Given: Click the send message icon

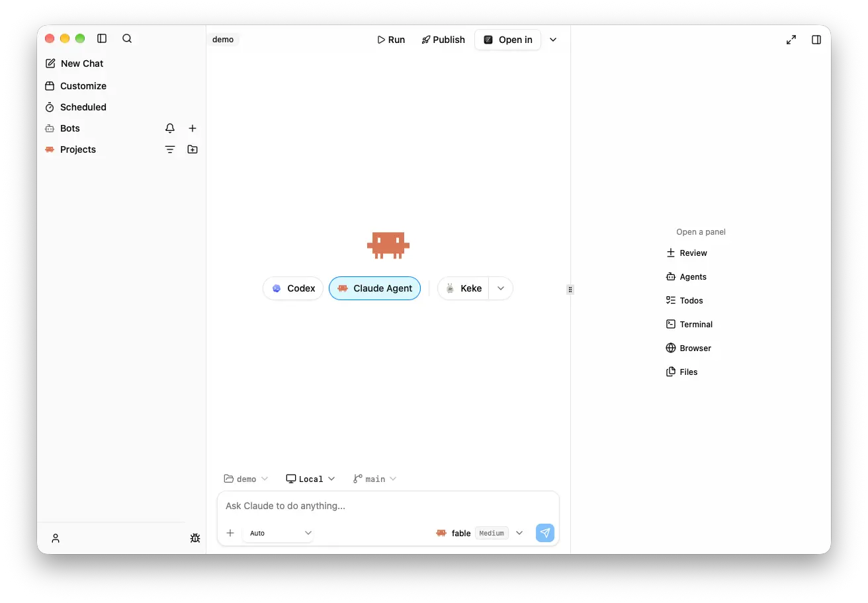Looking at the screenshot, I should click(545, 533).
